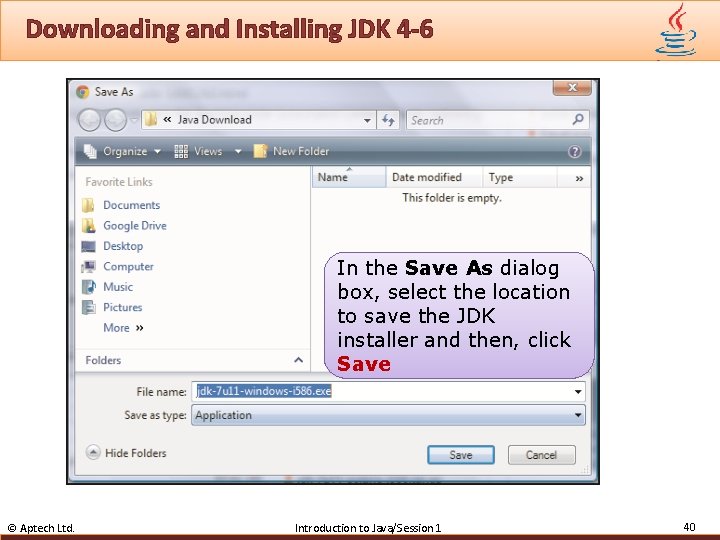Click the magnifier search icon
The width and height of the screenshot is (720, 540).
[x=578, y=120]
